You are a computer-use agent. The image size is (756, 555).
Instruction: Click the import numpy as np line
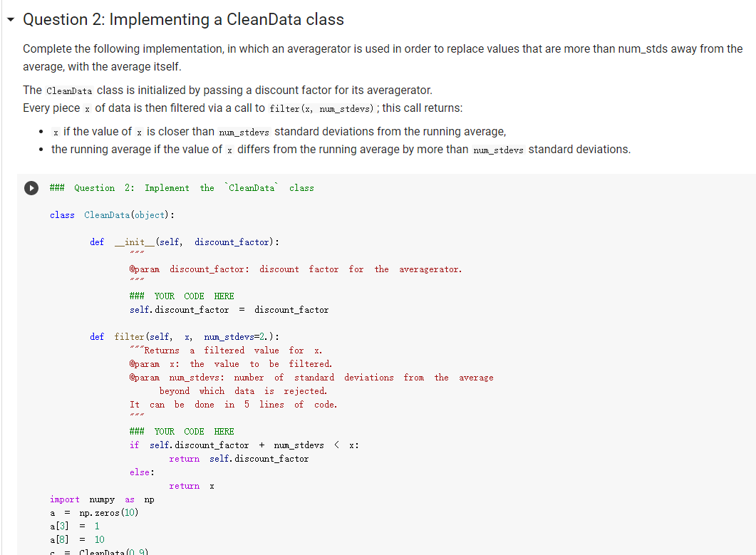(100, 499)
